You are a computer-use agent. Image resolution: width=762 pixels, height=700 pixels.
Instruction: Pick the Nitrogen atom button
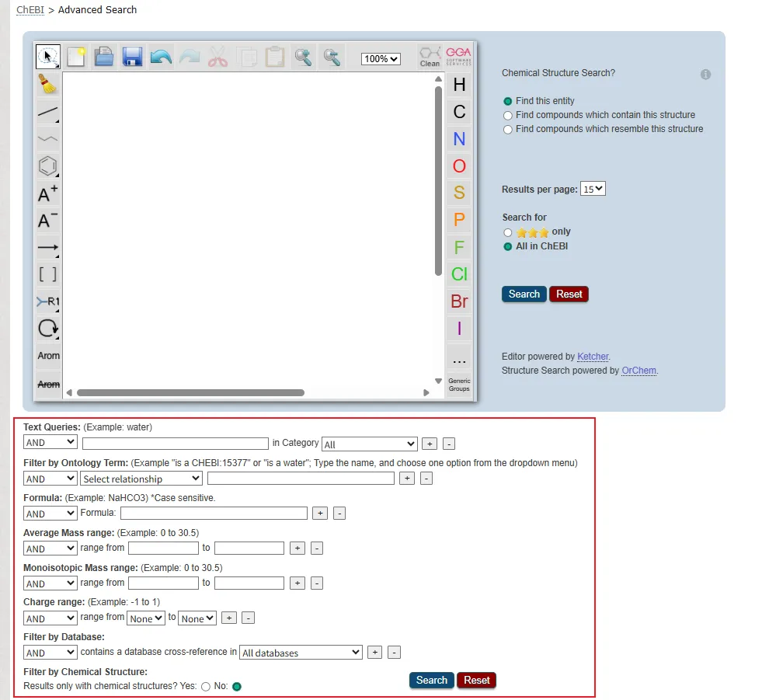[459, 139]
